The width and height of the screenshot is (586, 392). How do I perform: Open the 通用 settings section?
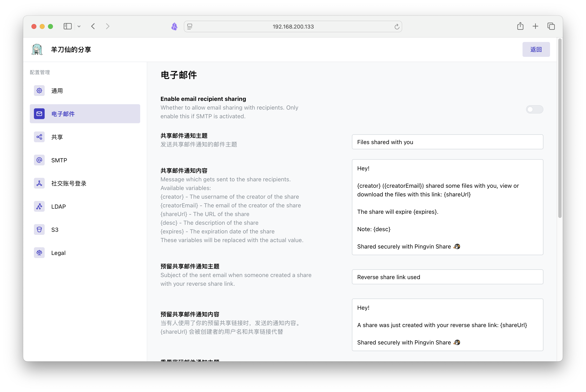[85, 91]
